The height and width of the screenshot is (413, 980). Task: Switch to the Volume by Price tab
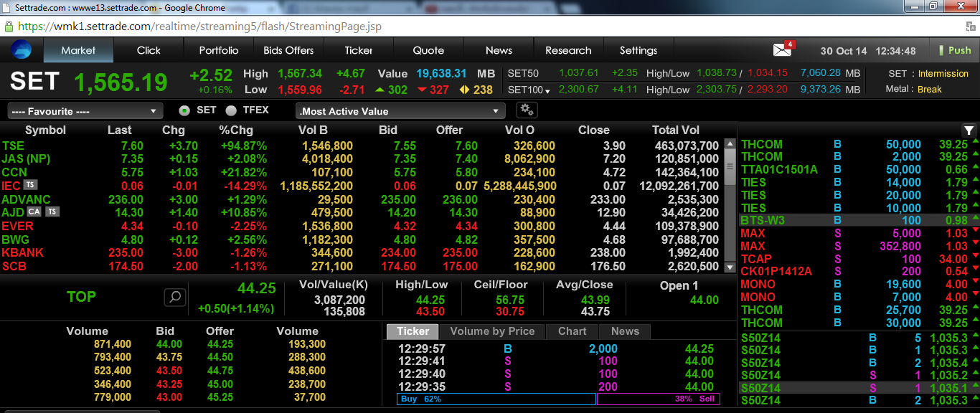(x=492, y=331)
